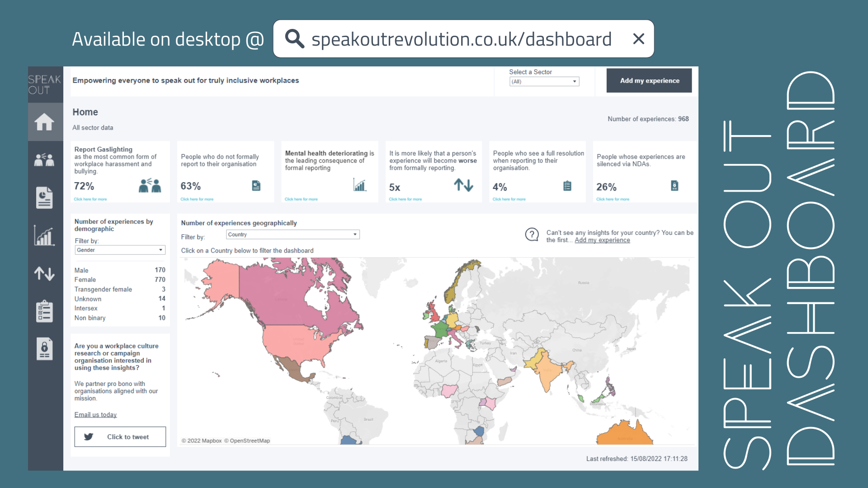868x488 pixels.
Task: Click the Add my experience button
Action: 649,80
